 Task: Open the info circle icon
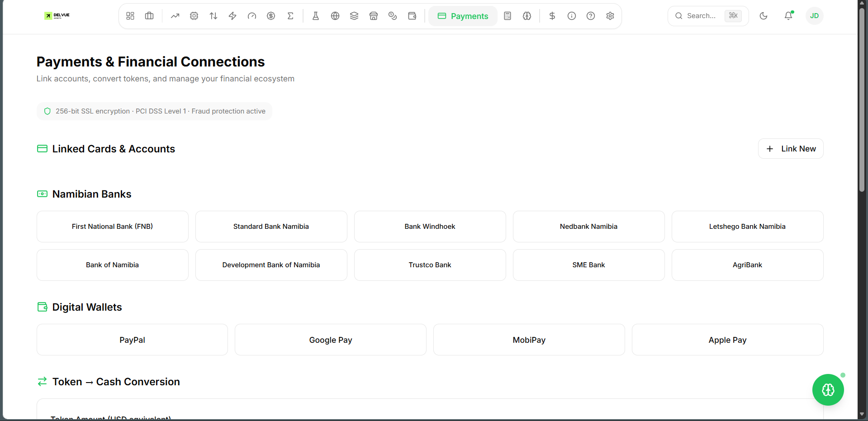[572, 16]
